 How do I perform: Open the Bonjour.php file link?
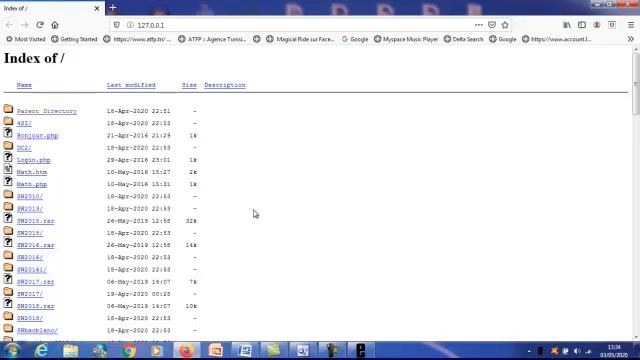(37, 136)
